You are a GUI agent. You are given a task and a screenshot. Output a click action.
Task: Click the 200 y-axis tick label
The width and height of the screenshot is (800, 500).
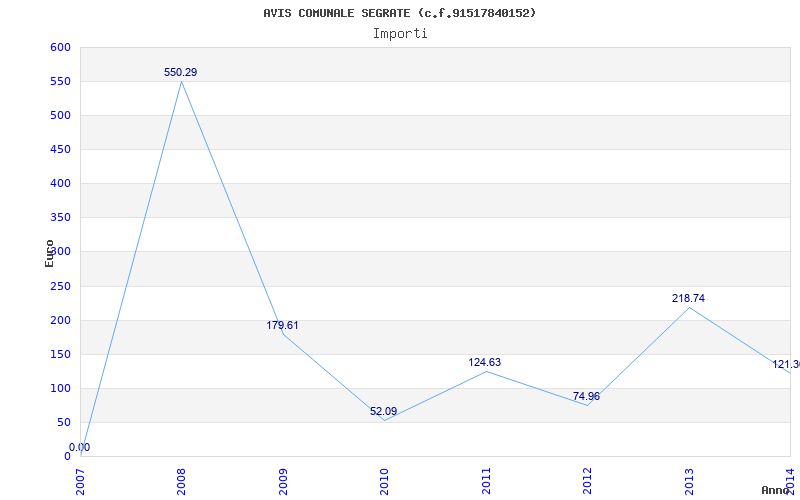[60, 321]
